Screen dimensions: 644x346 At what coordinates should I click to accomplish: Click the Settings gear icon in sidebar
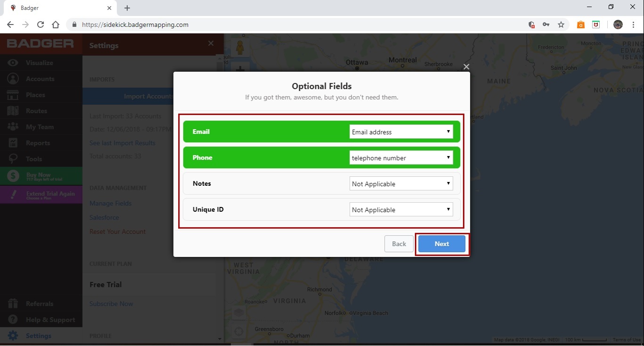click(x=13, y=336)
